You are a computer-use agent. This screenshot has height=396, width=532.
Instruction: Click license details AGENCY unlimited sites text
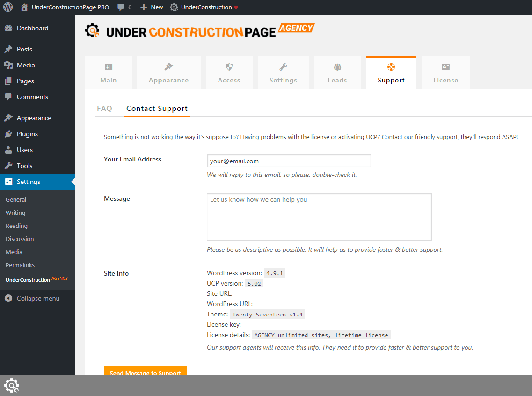(321, 335)
